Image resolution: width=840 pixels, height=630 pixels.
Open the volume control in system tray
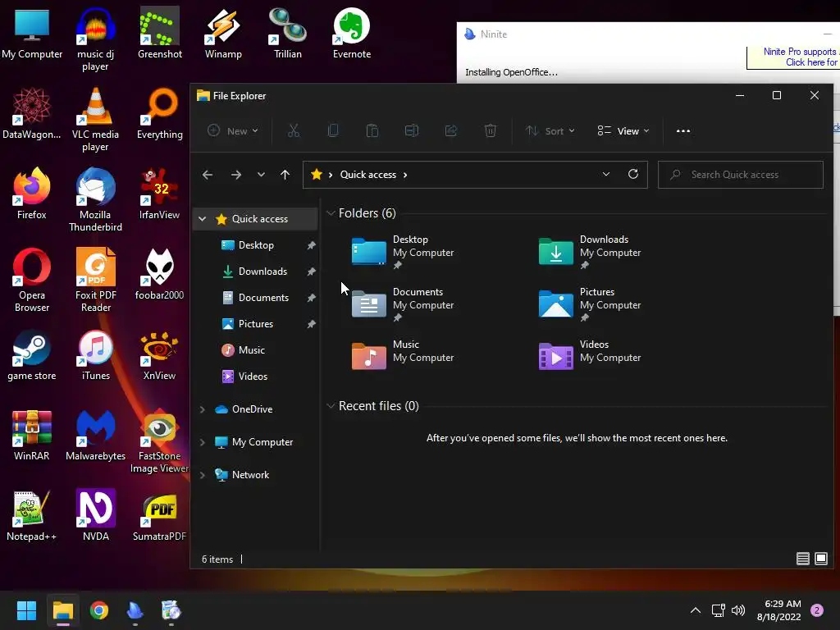738,610
